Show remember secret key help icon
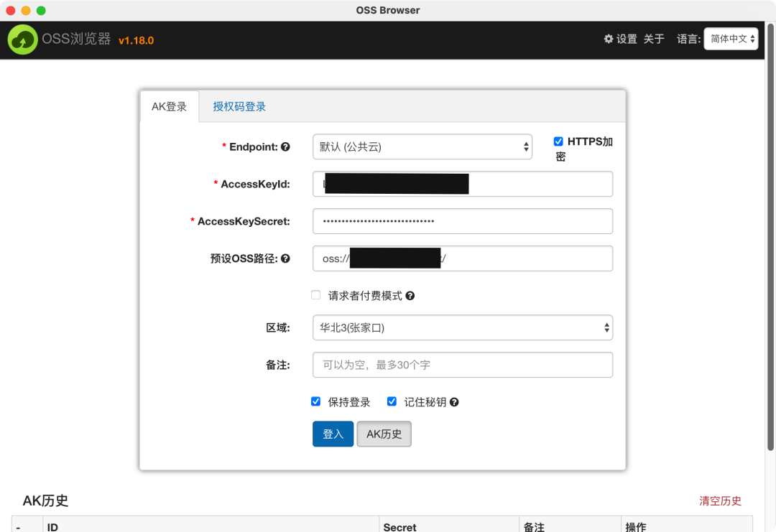This screenshot has height=532, width=776. (x=454, y=402)
